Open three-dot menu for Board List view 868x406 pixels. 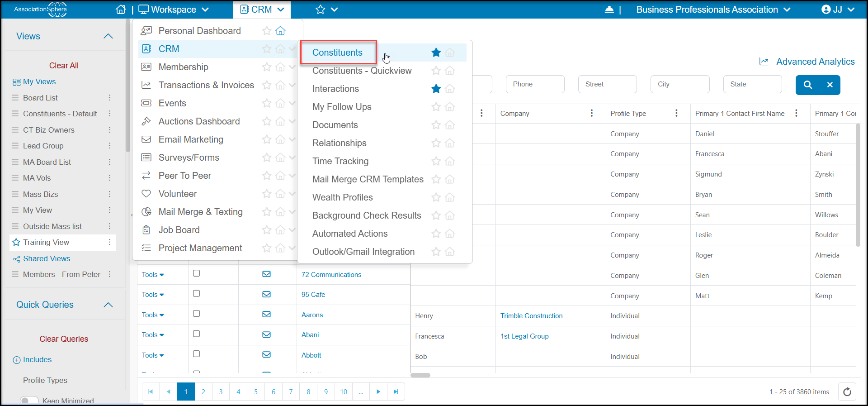coord(110,98)
